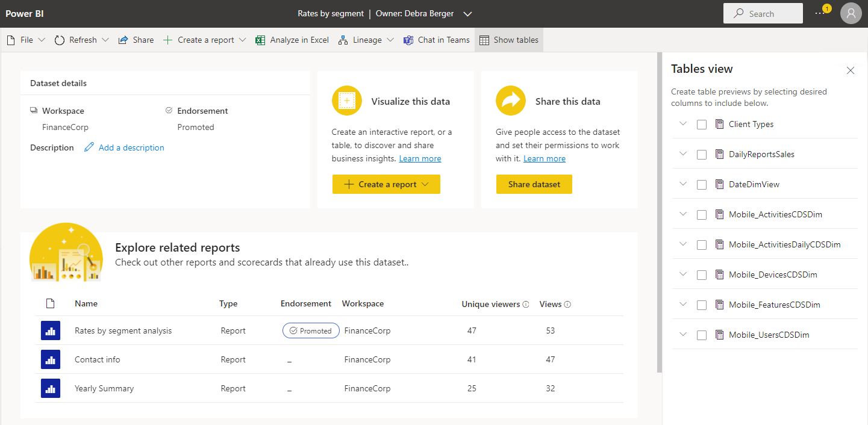Screen dimensions: 868x425
Task: Check the Mobile_UsersCDSDim checkbox
Action: coord(702,335)
